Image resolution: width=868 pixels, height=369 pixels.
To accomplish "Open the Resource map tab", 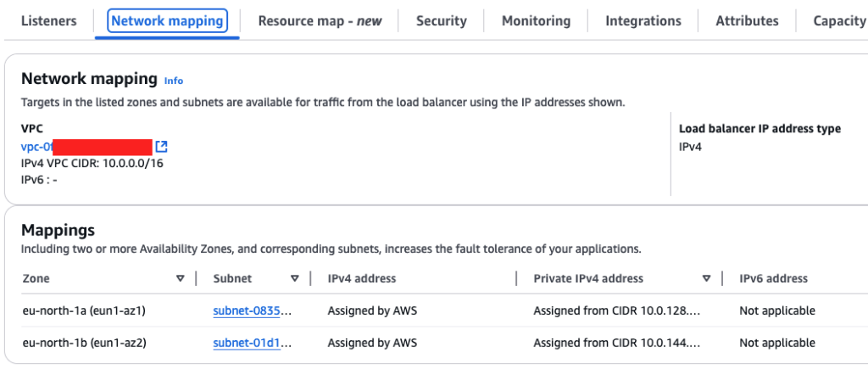I will (x=320, y=21).
